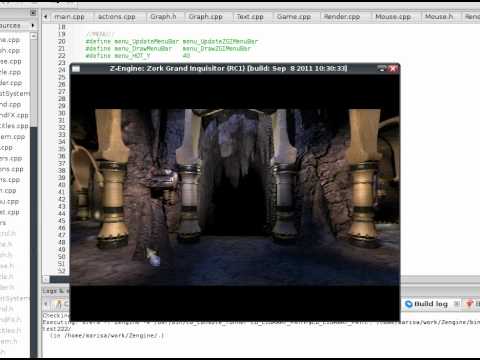Open the Mouse.cpp editor tab

[393, 16]
